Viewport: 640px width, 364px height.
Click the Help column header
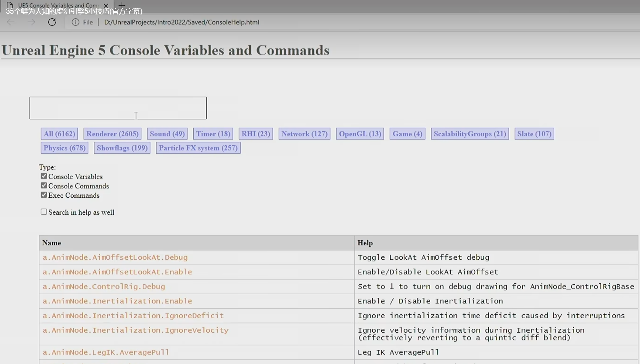pyautogui.click(x=496, y=243)
